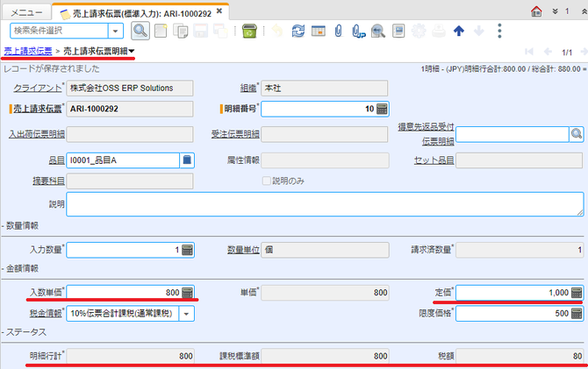Collapse the ステータス section
The height and width of the screenshot is (369, 588).
[x=25, y=332]
